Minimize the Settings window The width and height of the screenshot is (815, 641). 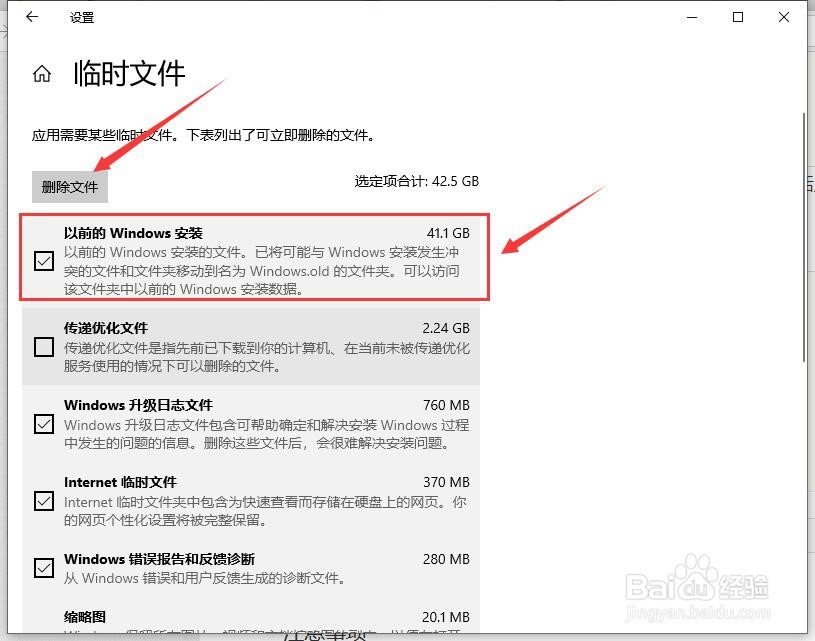692,17
